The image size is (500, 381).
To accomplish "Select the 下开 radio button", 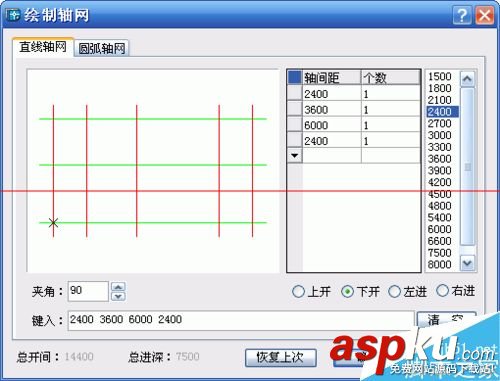I will [360, 292].
